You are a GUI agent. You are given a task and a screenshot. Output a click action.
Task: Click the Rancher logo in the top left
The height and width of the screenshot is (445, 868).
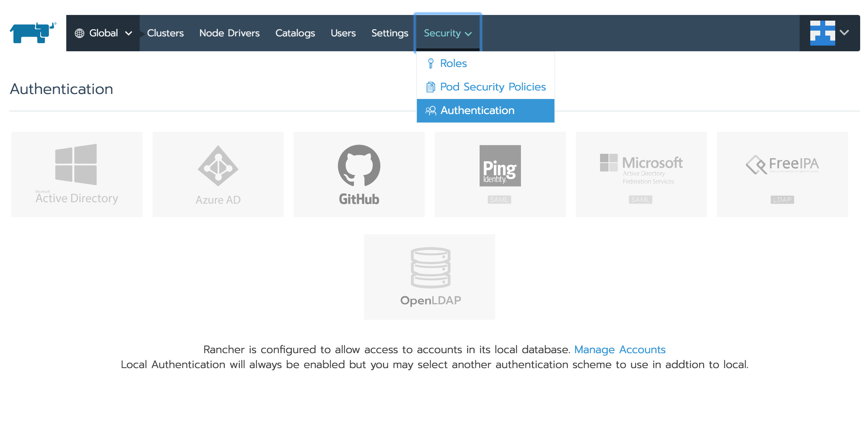[x=32, y=33]
